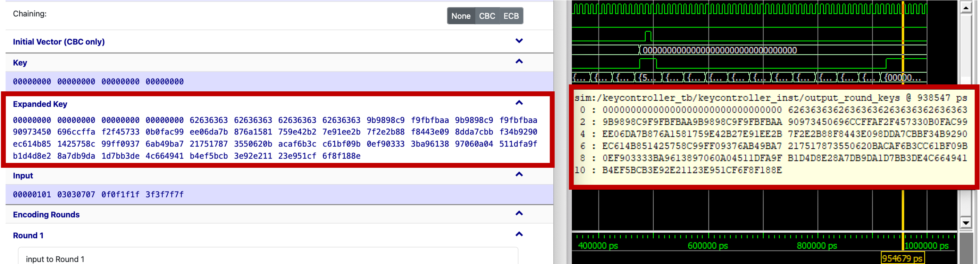
Task: Click the waveform scrollbar up arrow
Action: point(965,7)
